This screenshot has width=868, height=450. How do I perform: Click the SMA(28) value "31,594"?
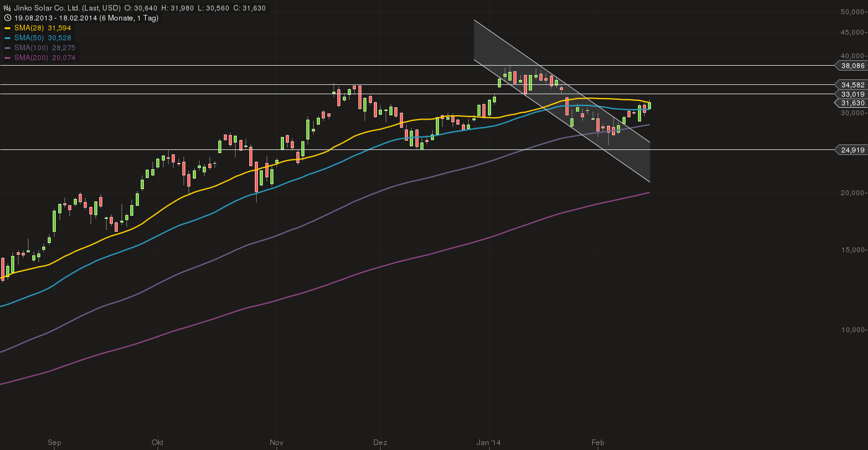60,28
